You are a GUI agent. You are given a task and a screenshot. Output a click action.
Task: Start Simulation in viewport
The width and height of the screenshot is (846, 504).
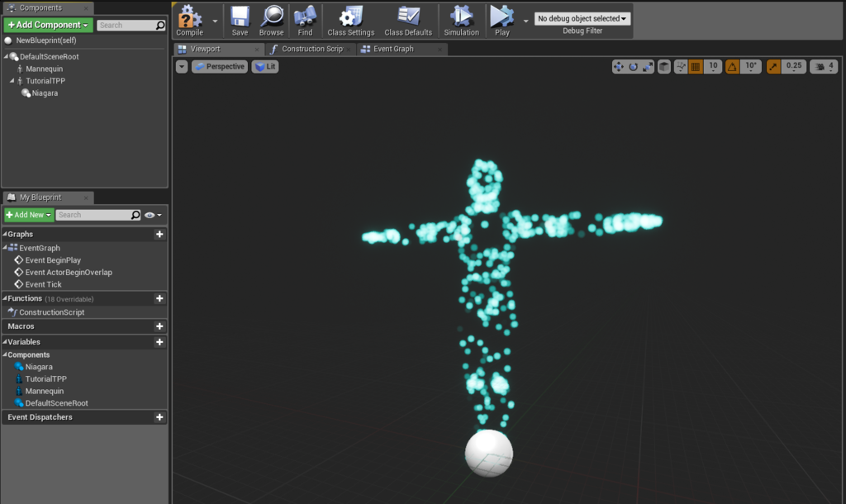point(461,21)
